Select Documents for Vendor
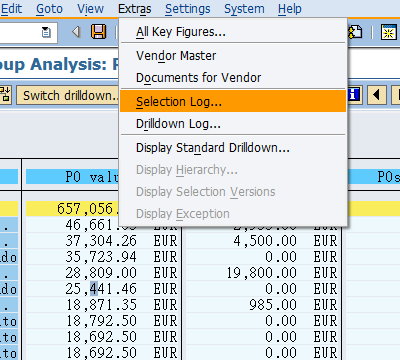The width and height of the screenshot is (400, 360). (233, 78)
